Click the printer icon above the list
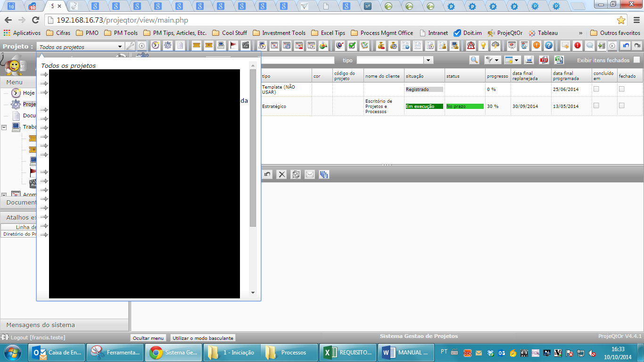The width and height of the screenshot is (644, 362). click(529, 60)
